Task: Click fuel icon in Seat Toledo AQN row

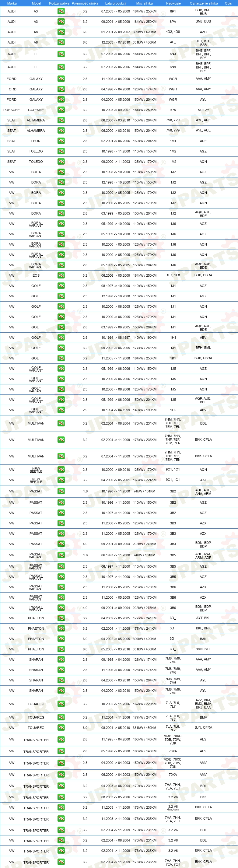Action: [61, 162]
